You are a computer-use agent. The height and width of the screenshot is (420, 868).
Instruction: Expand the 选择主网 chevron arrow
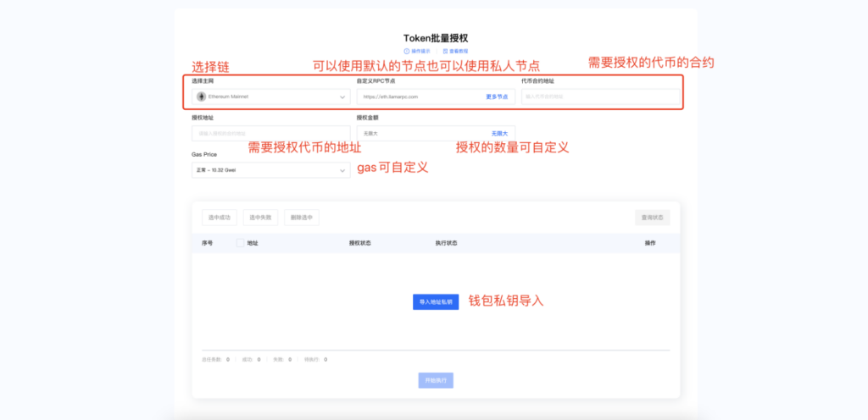pyautogui.click(x=342, y=97)
